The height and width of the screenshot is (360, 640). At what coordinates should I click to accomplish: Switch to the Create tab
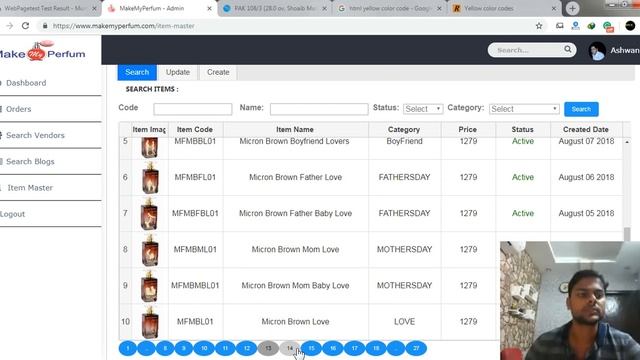pos(218,72)
